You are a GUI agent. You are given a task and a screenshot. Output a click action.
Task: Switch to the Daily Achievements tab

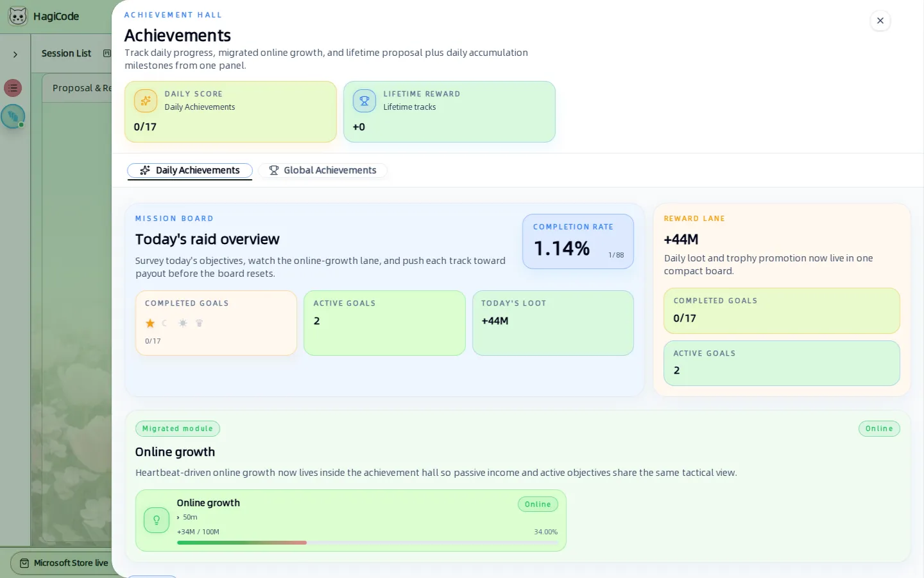coord(190,170)
